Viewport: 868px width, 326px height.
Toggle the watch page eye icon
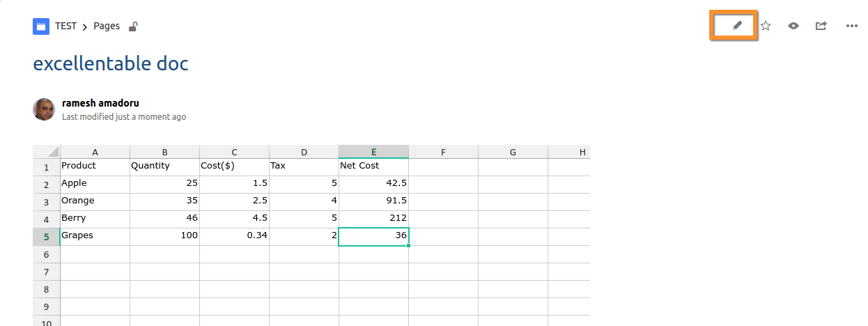793,26
